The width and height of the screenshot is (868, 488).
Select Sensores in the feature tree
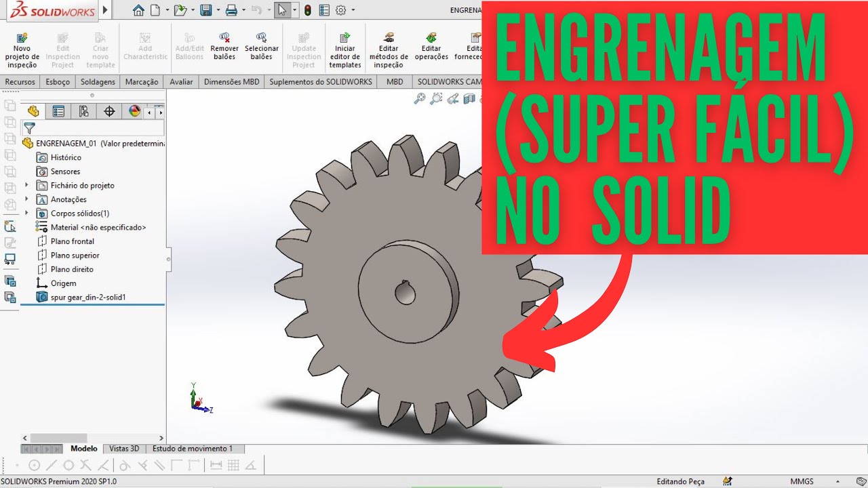[58, 171]
